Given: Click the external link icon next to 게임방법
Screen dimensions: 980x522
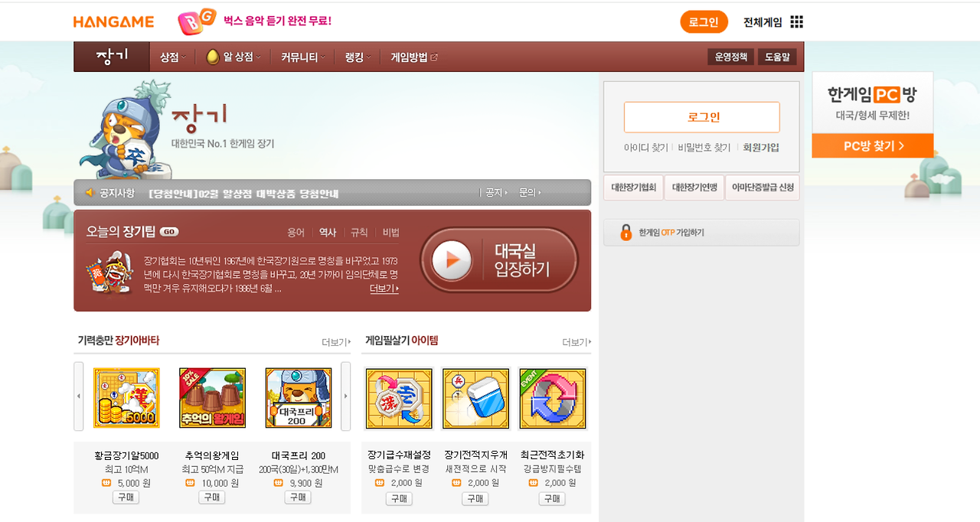Looking at the screenshot, I should click(x=434, y=57).
